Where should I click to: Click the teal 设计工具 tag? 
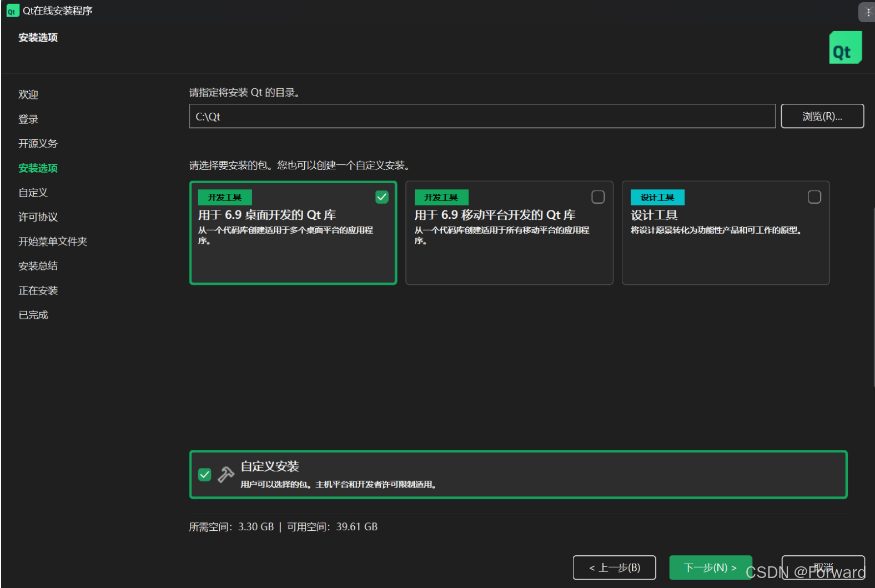pyautogui.click(x=657, y=197)
